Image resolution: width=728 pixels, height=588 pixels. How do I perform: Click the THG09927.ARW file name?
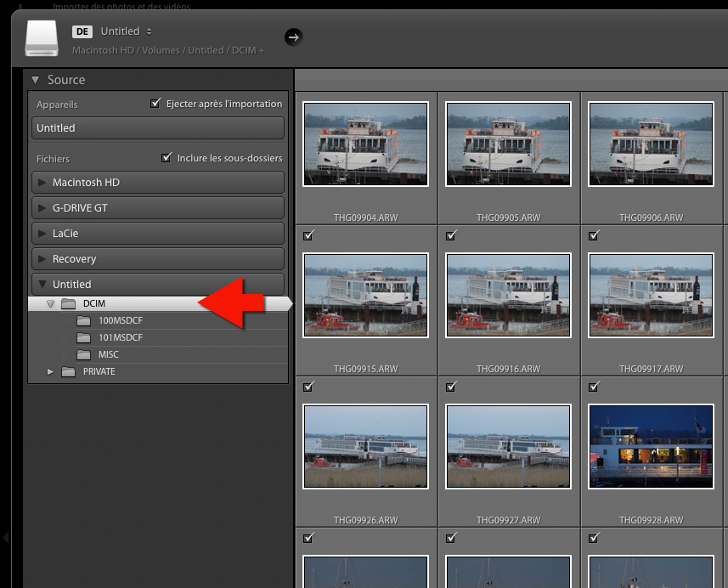click(x=508, y=520)
